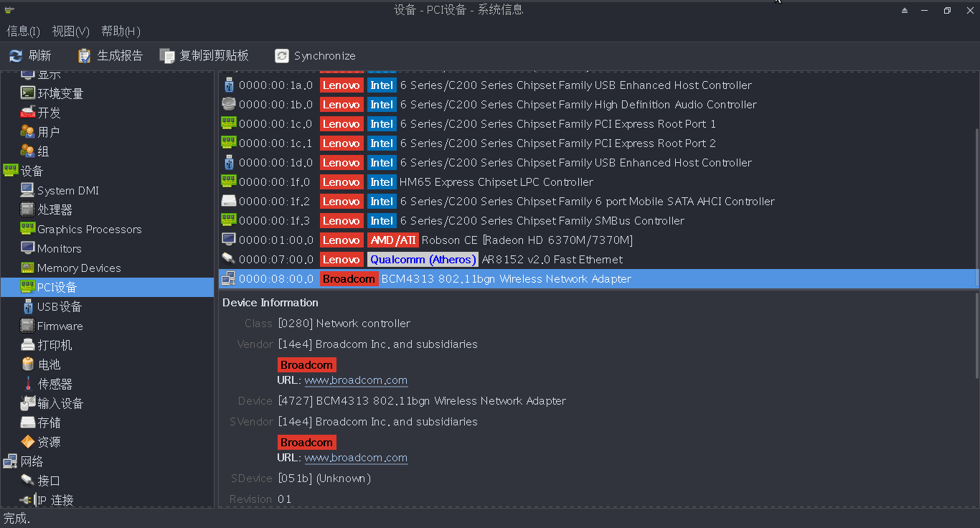Click card icon of device 0000:00:1f.3

pos(229,220)
